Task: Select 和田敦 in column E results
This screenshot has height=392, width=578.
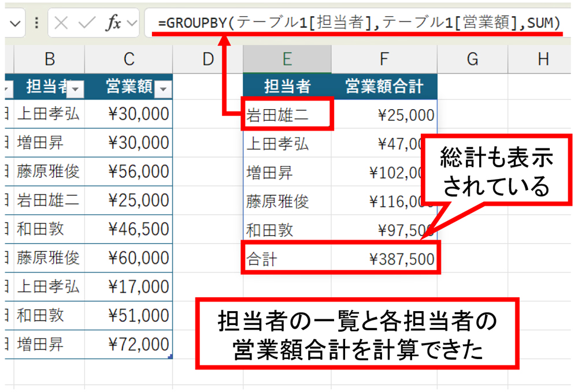Action: [x=287, y=230]
